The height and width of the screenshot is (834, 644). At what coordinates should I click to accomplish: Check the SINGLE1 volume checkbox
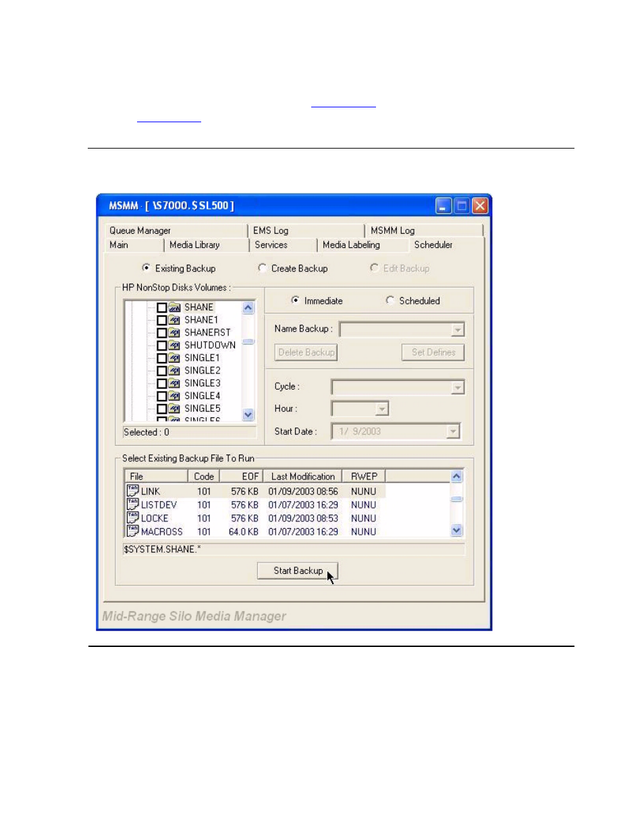[162, 358]
